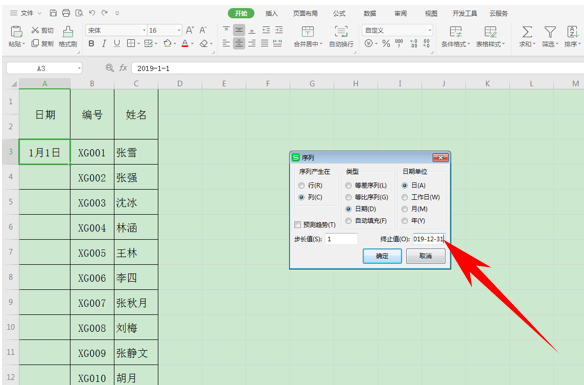This screenshot has width=584, height=385.
Task: Confirm Series dialog with OK (确定)
Action: tap(382, 256)
